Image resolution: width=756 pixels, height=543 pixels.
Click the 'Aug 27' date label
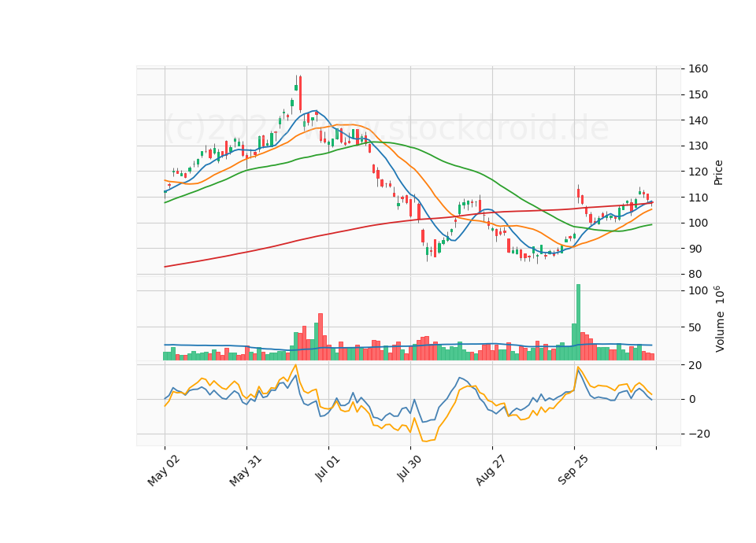click(x=491, y=471)
